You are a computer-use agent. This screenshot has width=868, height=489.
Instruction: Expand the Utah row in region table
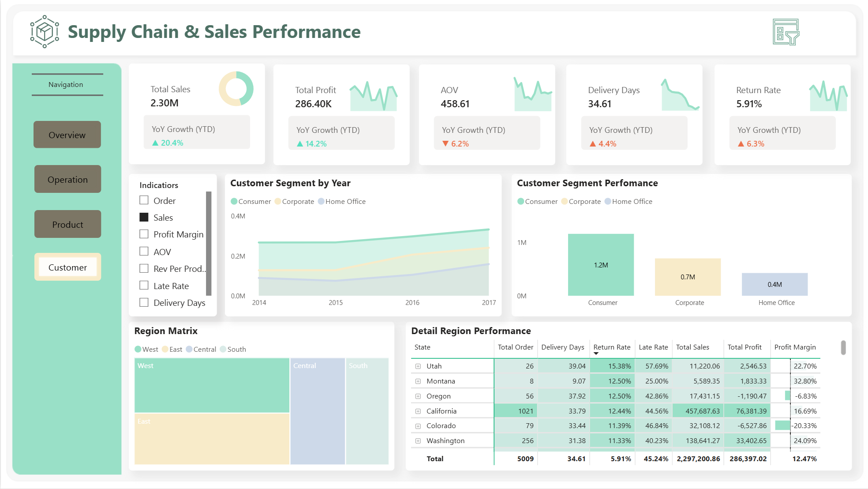point(418,366)
